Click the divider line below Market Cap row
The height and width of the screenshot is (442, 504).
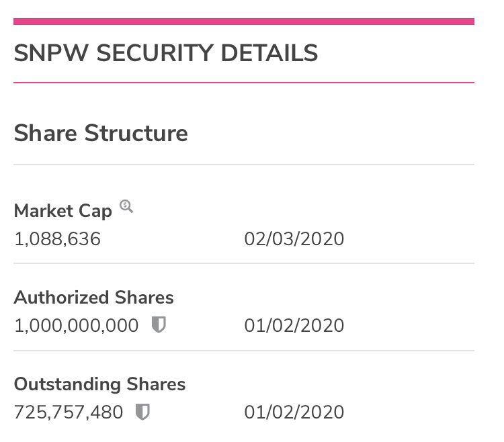click(244, 263)
